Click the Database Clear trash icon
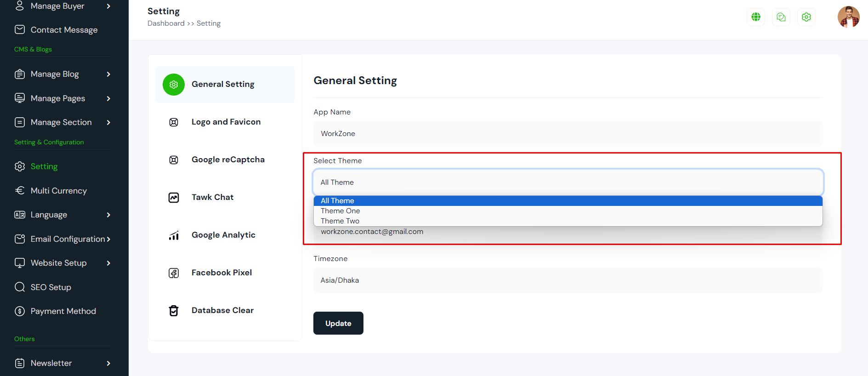 point(174,311)
